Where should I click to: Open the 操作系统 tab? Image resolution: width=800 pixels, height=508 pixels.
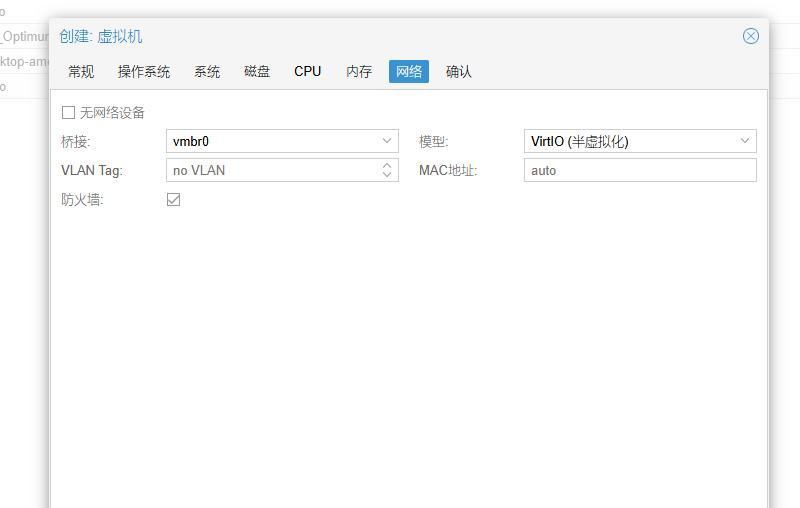(x=144, y=72)
